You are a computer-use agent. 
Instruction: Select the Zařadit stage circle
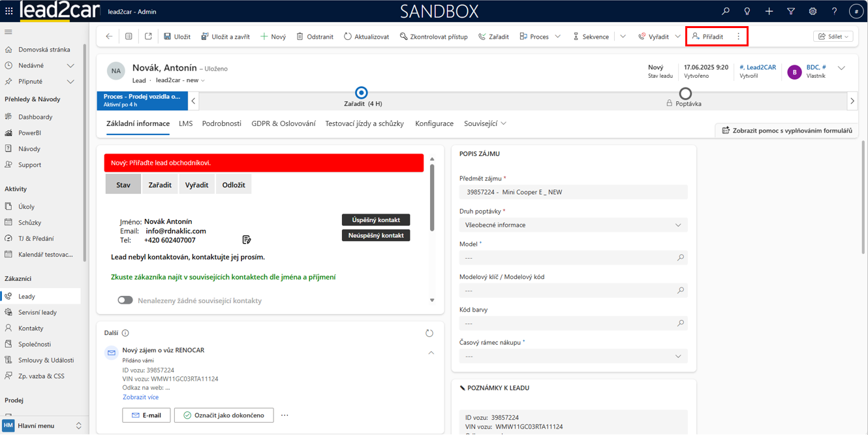pos(361,93)
